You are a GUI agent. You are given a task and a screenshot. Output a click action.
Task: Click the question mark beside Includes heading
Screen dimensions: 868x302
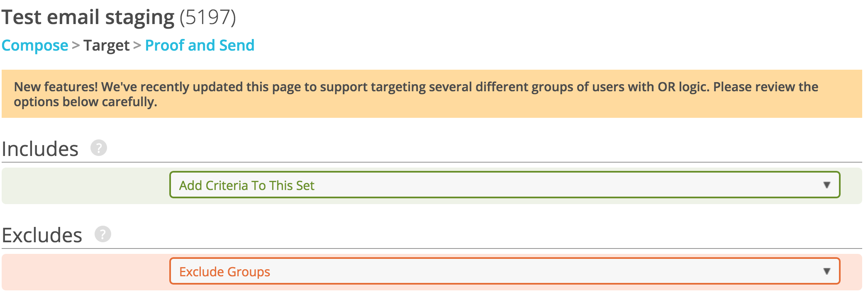[100, 148]
